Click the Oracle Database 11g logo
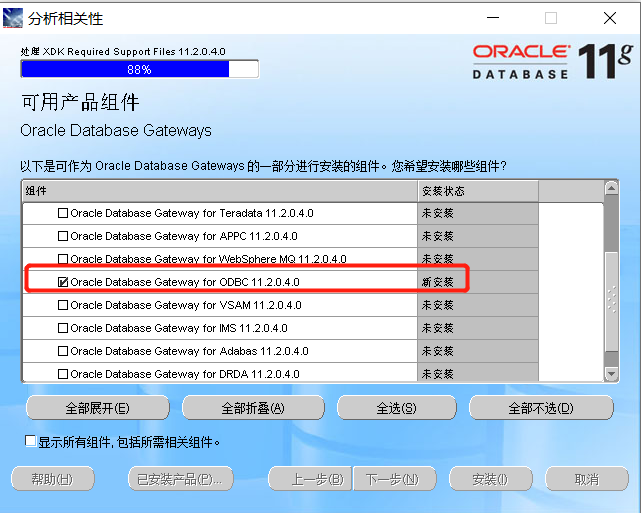 point(552,61)
